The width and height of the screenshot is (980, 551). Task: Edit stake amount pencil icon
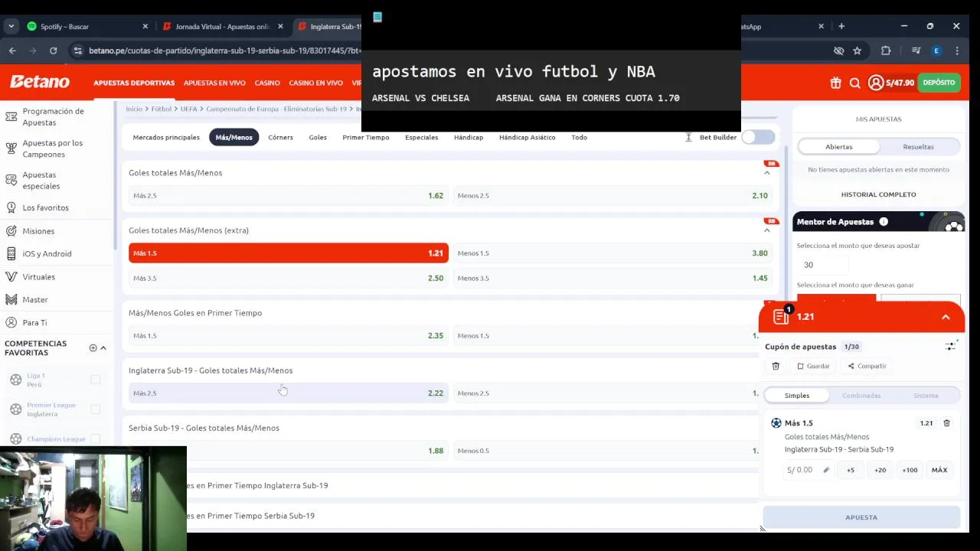826,470
